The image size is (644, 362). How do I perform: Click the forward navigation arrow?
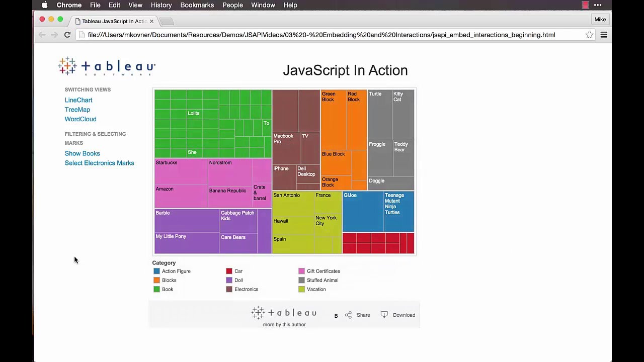tap(54, 35)
